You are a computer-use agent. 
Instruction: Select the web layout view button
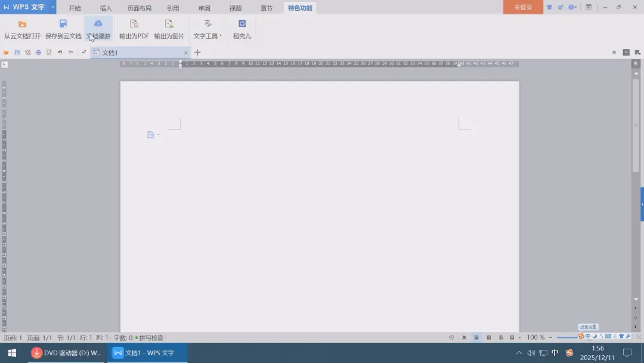[501, 337]
